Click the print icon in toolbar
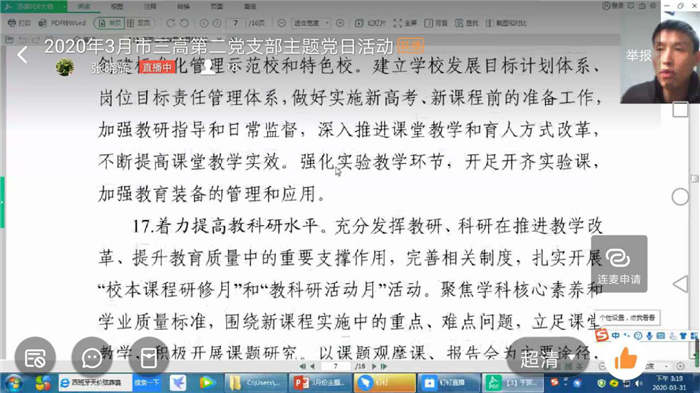Image resolution: width=700 pixels, height=393 pixels. [x=18, y=23]
